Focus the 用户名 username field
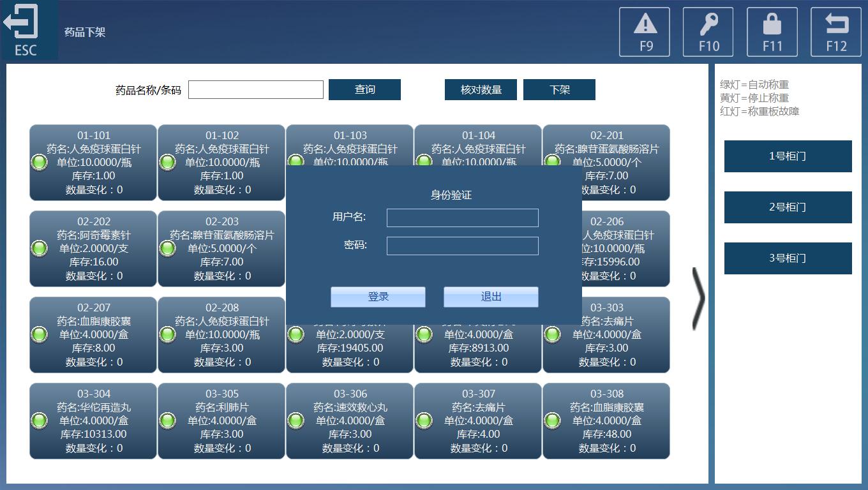This screenshot has width=868, height=490. pos(462,218)
